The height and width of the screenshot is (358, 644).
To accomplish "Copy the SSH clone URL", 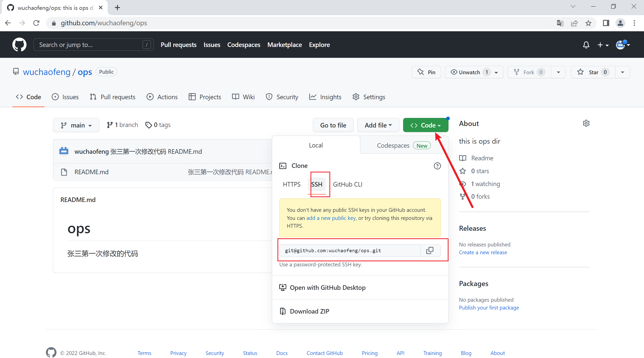I will 430,250.
